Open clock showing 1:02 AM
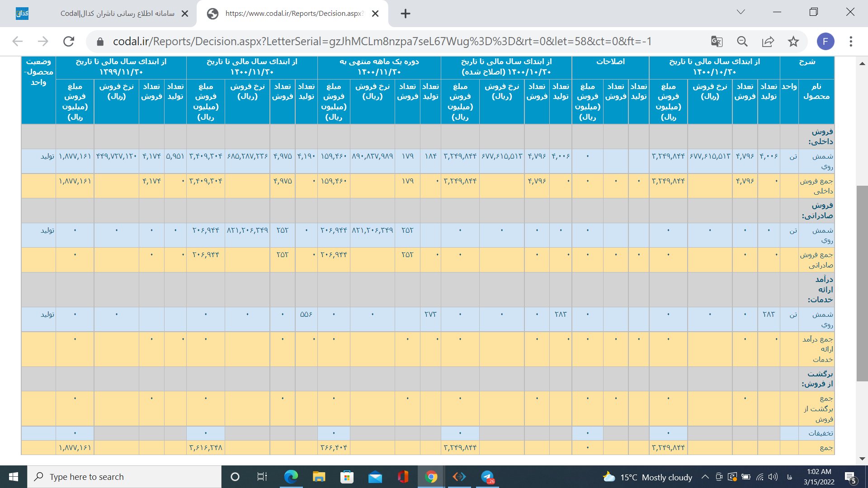 tap(819, 477)
